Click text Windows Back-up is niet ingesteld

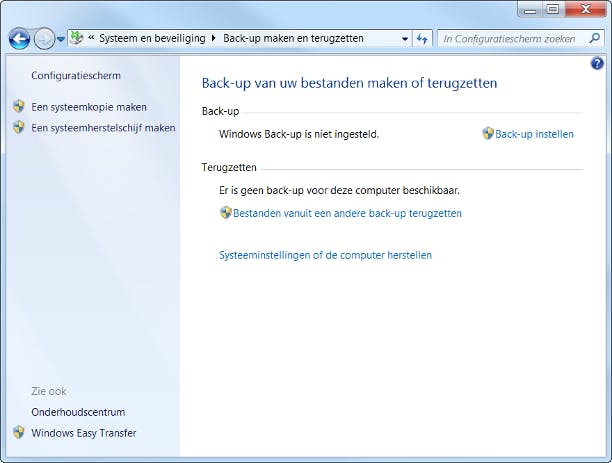tap(299, 134)
